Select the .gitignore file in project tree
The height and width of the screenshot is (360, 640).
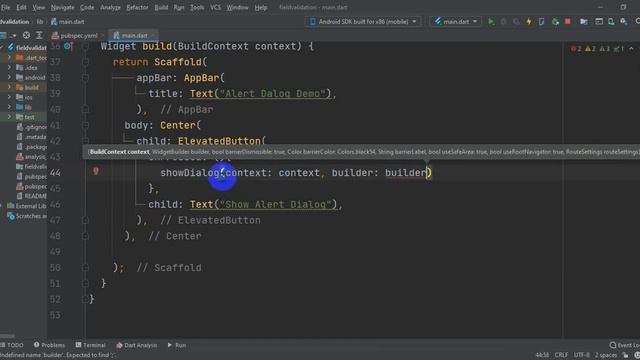click(32, 127)
